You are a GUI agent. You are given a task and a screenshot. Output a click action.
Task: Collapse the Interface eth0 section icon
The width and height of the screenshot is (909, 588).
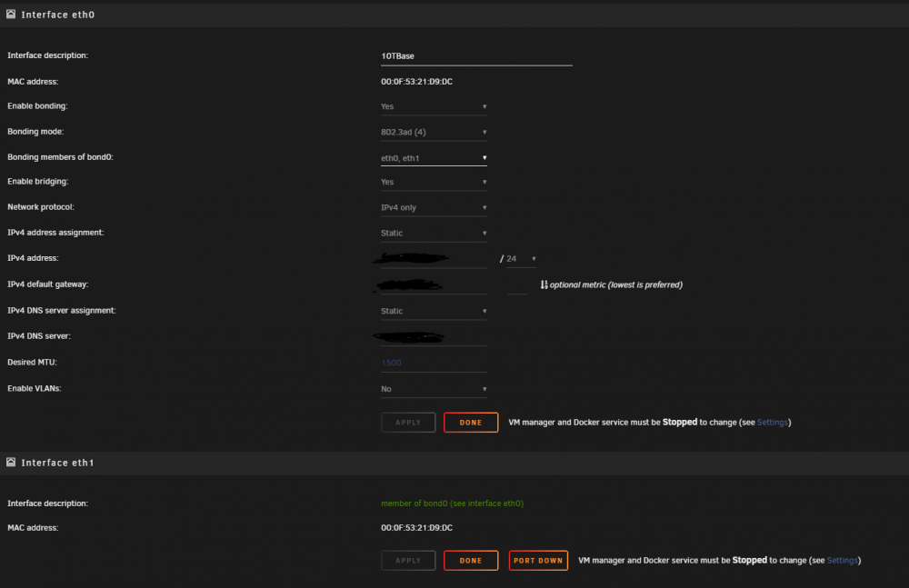pyautogui.click(x=10, y=14)
